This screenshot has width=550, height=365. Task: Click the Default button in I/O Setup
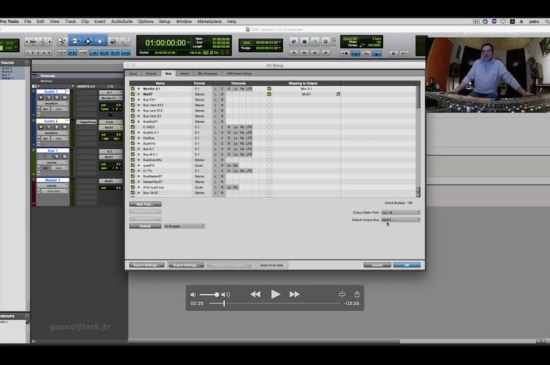[145, 226]
